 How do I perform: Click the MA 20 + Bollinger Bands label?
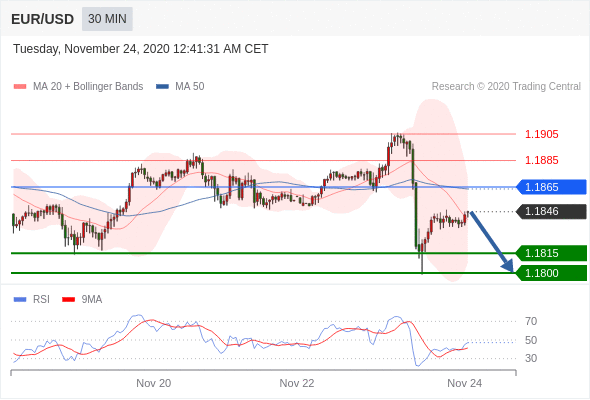pos(88,87)
